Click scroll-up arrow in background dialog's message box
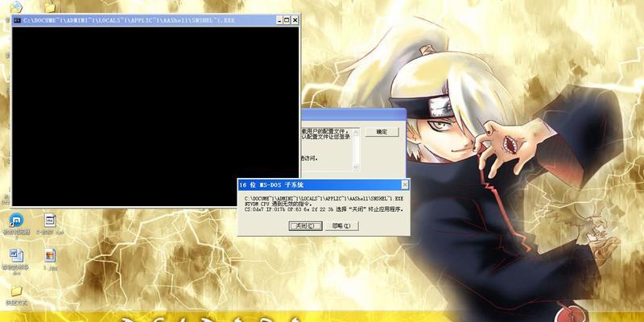This screenshot has height=322, width=644. (356, 131)
